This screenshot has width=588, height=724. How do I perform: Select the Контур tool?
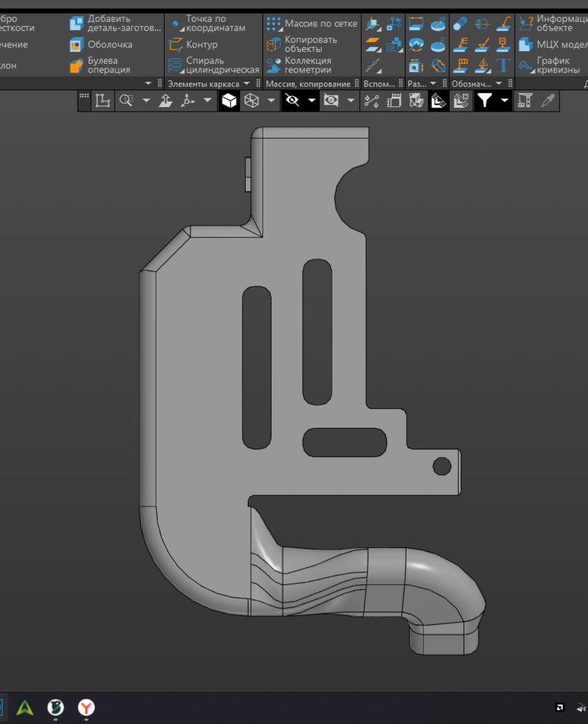coord(193,45)
